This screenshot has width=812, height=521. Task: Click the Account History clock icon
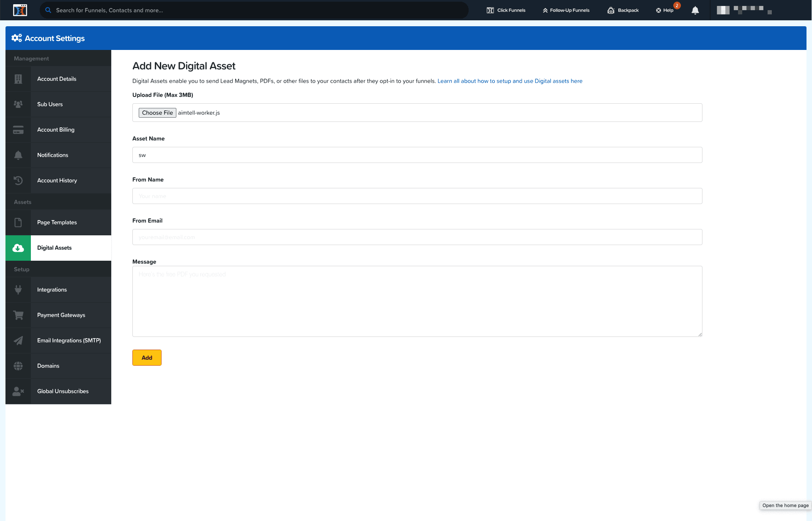(18, 181)
